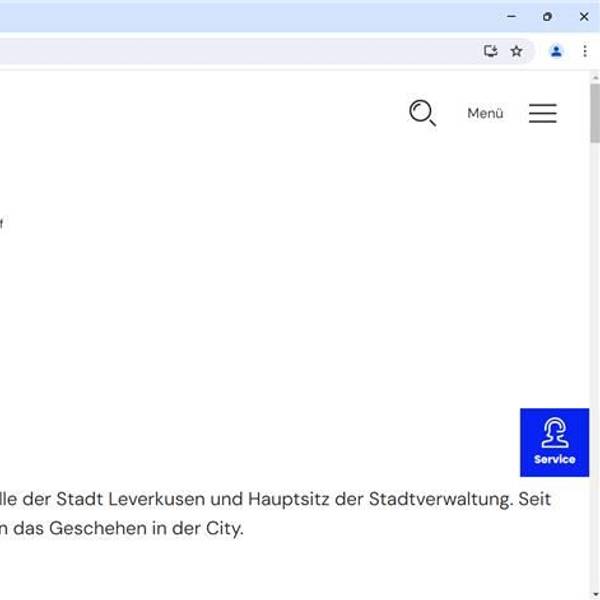Click the scrollbar down arrow

point(595,596)
